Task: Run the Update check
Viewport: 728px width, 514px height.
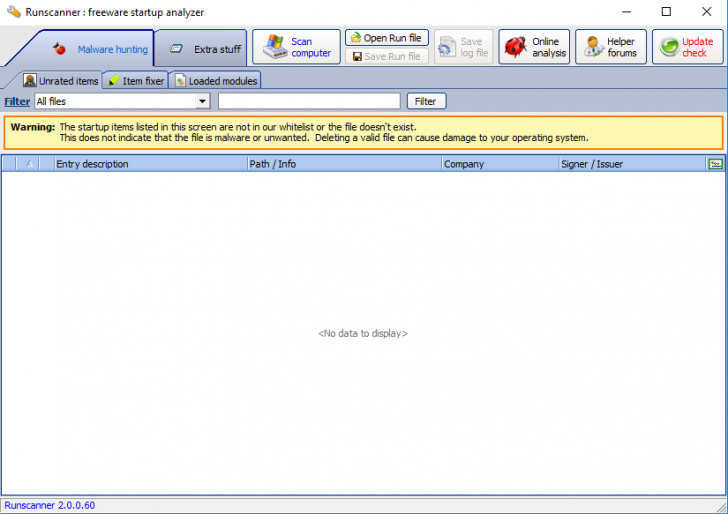Action: click(x=688, y=47)
